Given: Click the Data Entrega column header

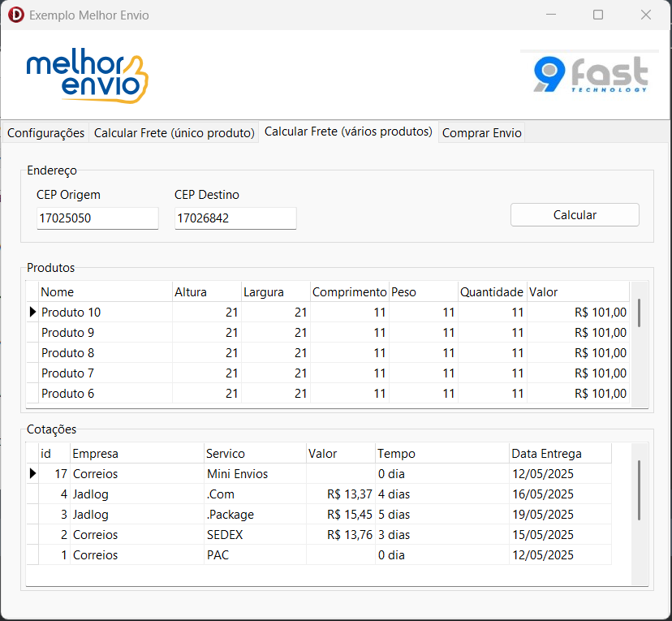Looking at the screenshot, I should click(561, 454).
